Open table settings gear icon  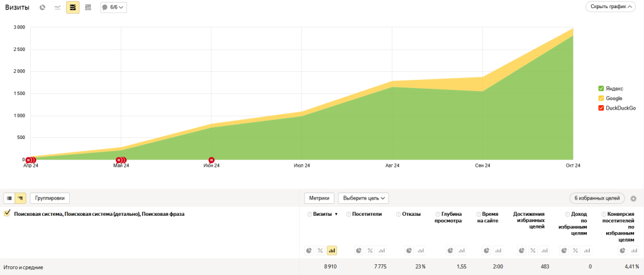coord(633,199)
